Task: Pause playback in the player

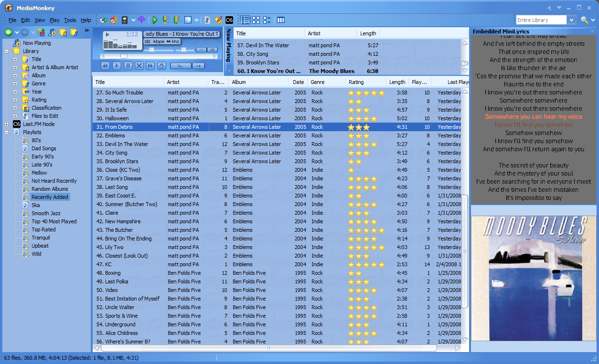Action: tap(128, 66)
